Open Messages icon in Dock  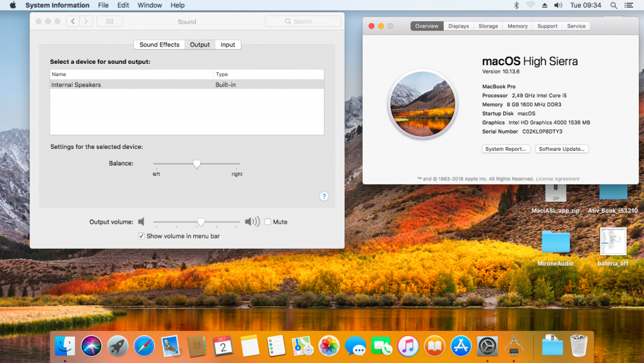tap(355, 346)
